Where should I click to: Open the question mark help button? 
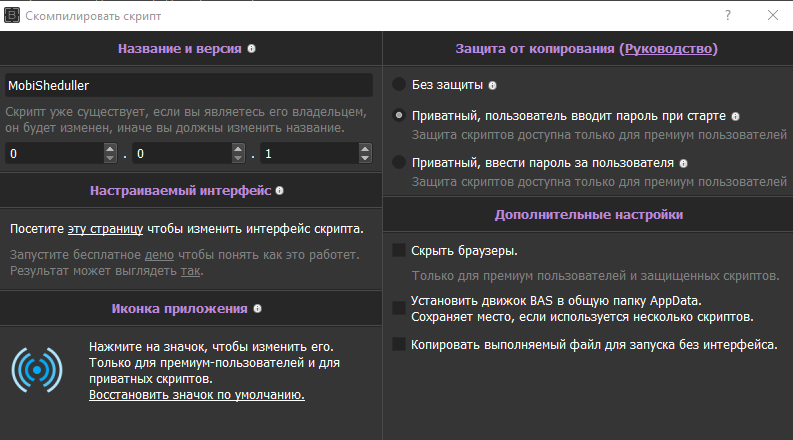pyautogui.click(x=728, y=15)
